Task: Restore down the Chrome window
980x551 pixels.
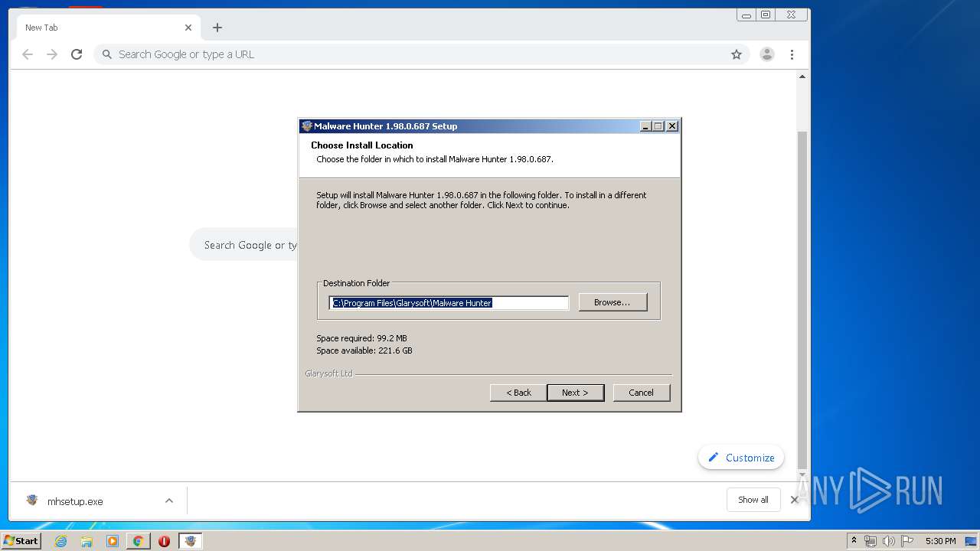Action: [x=766, y=15]
